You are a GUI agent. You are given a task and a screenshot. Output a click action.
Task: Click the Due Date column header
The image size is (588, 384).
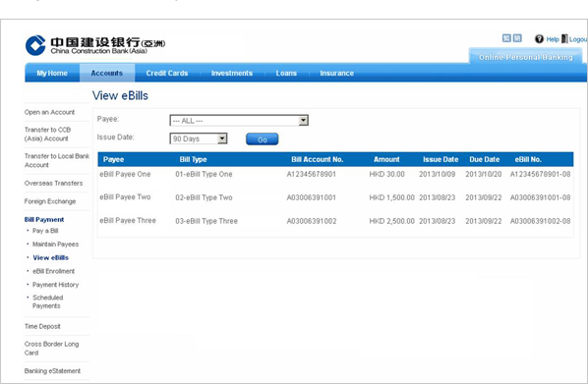pyautogui.click(x=485, y=160)
